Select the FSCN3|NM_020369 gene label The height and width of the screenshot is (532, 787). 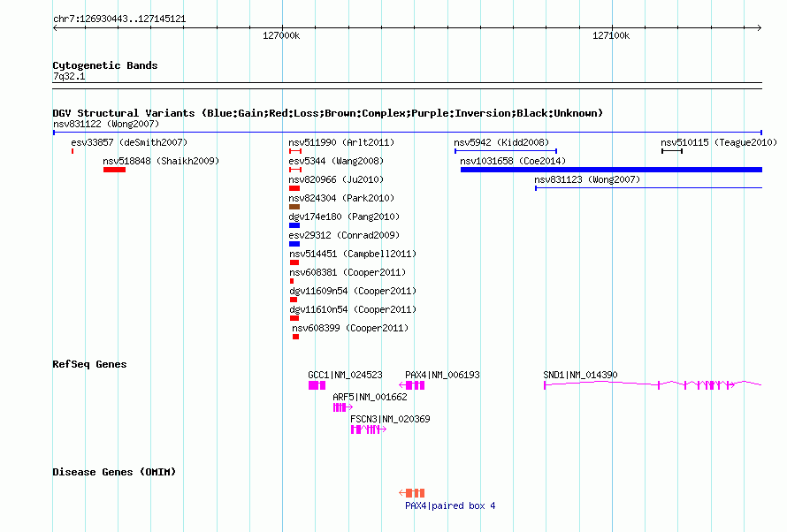pos(390,419)
